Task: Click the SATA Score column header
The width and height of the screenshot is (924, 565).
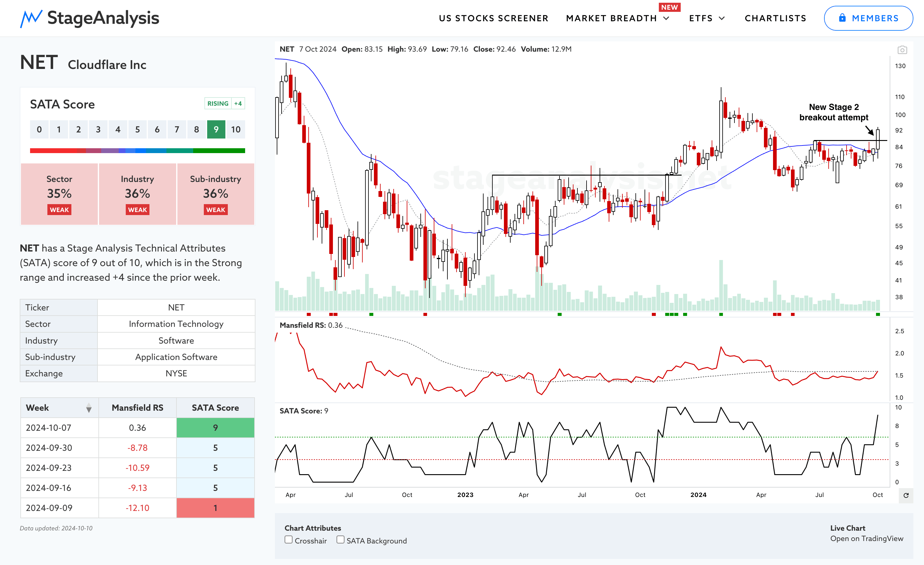Action: 215,408
